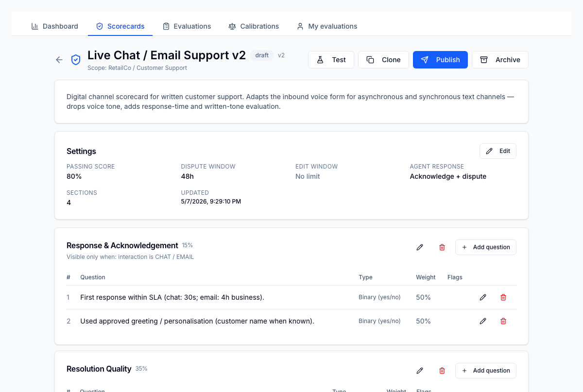
Task: Select the First response within SLA question text
Action: pos(172,297)
